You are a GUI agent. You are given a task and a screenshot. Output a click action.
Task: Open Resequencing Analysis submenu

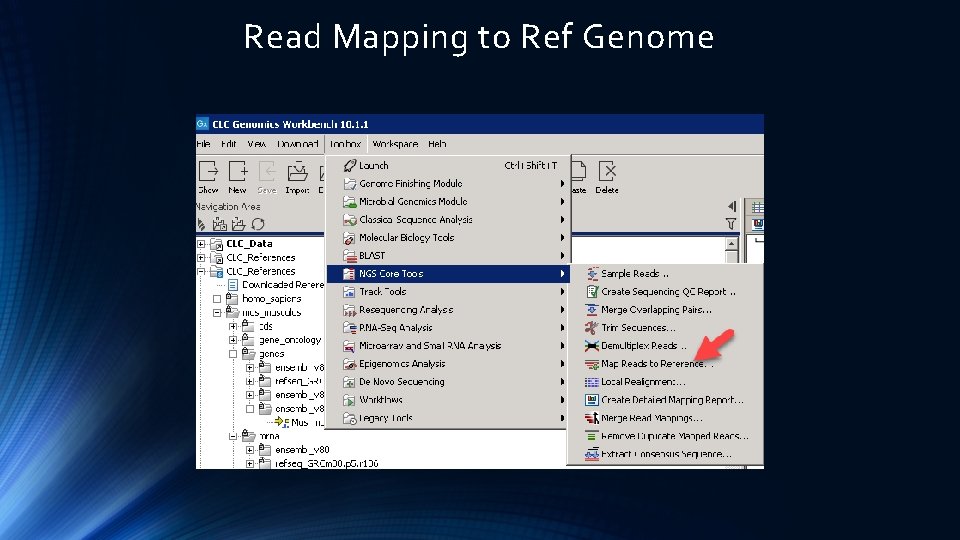pyautogui.click(x=448, y=310)
